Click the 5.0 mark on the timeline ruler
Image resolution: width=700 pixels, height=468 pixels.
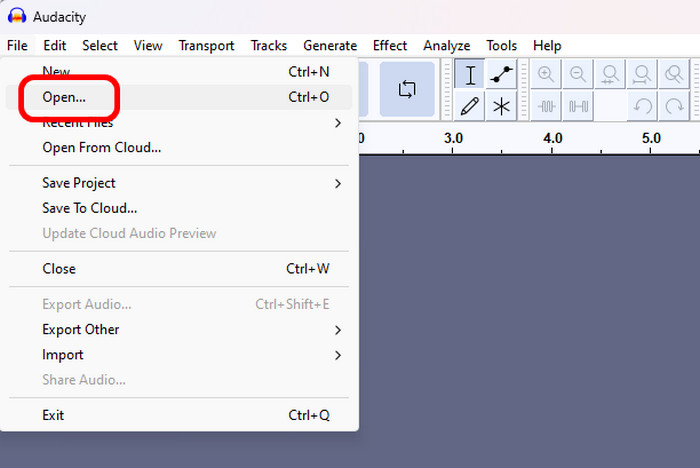pyautogui.click(x=651, y=138)
